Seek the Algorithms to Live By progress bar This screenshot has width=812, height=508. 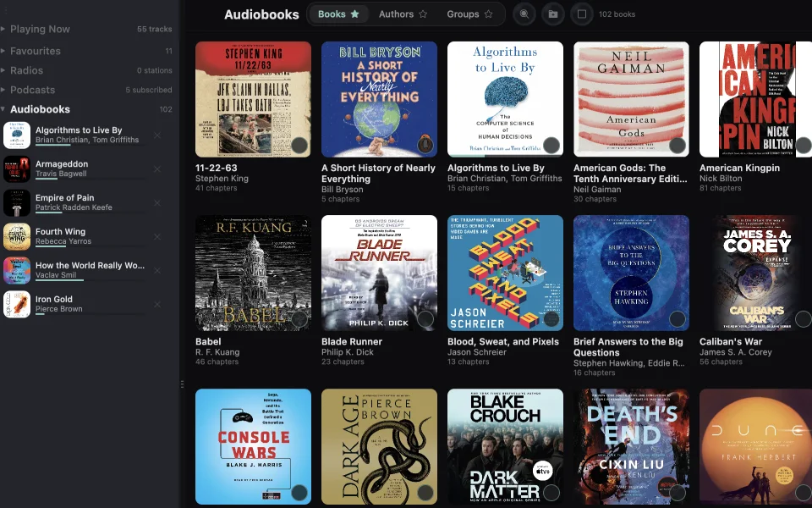[x=91, y=145]
